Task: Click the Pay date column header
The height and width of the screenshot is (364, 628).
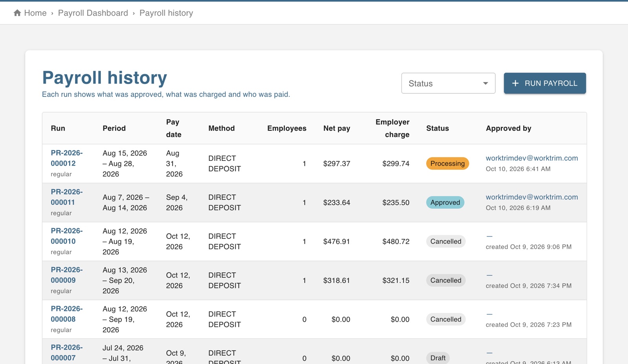Action: point(173,128)
